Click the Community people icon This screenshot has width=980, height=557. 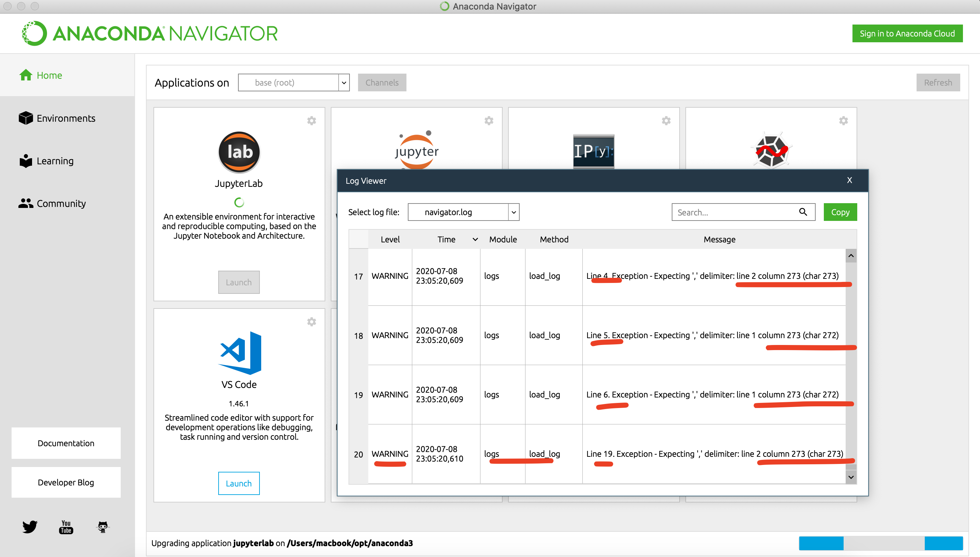click(x=25, y=203)
